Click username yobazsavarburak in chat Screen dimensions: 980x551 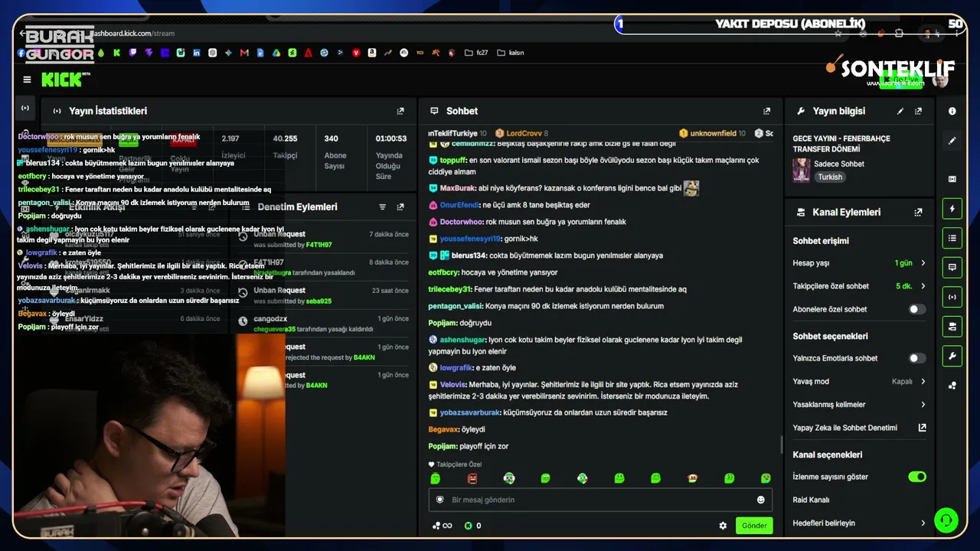[x=469, y=412]
